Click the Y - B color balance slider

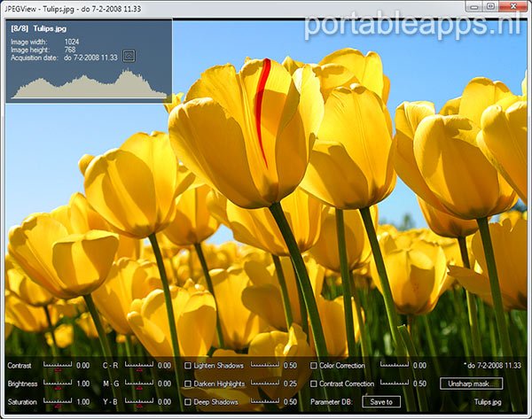(139, 403)
